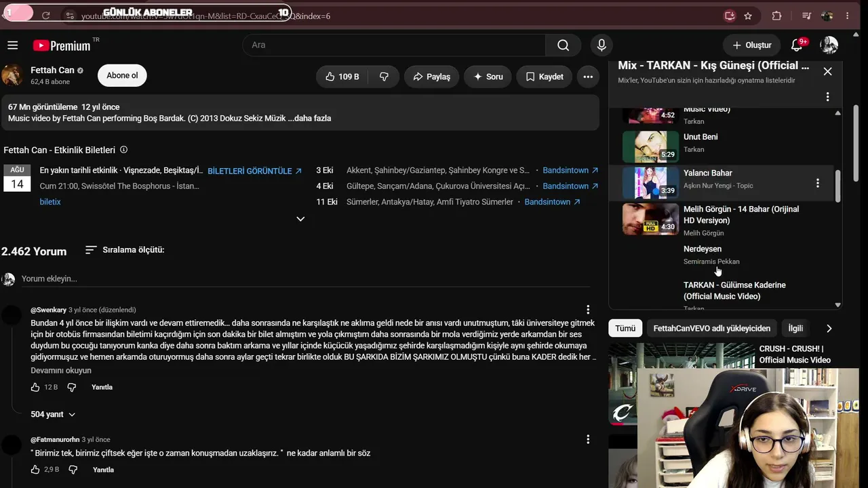Open Bandsintown link for 11 Eki event
The image size is (868, 488).
[x=552, y=202]
